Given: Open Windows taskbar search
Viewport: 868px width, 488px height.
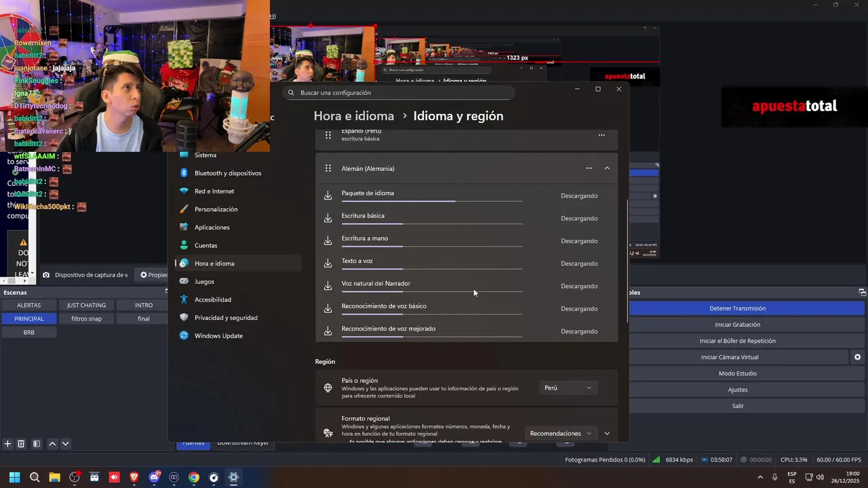Looking at the screenshot, I should coord(35,477).
